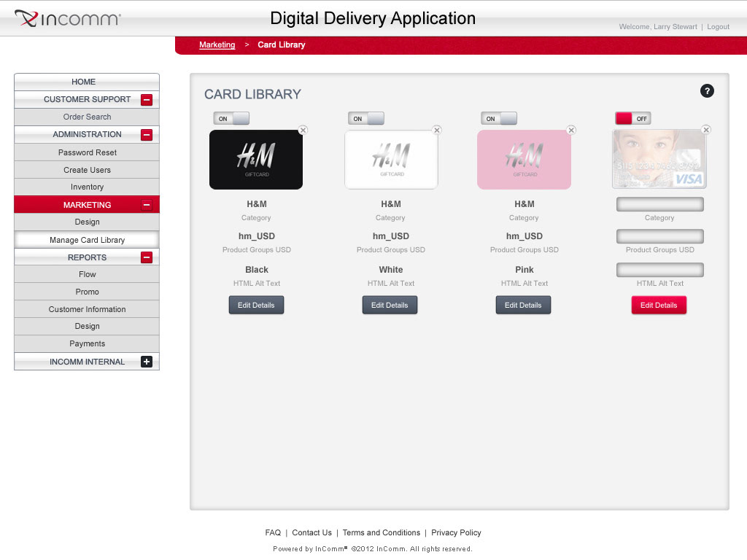Viewport: 747px width, 560px height.
Task: Click the Black alt text value
Action: (x=257, y=270)
